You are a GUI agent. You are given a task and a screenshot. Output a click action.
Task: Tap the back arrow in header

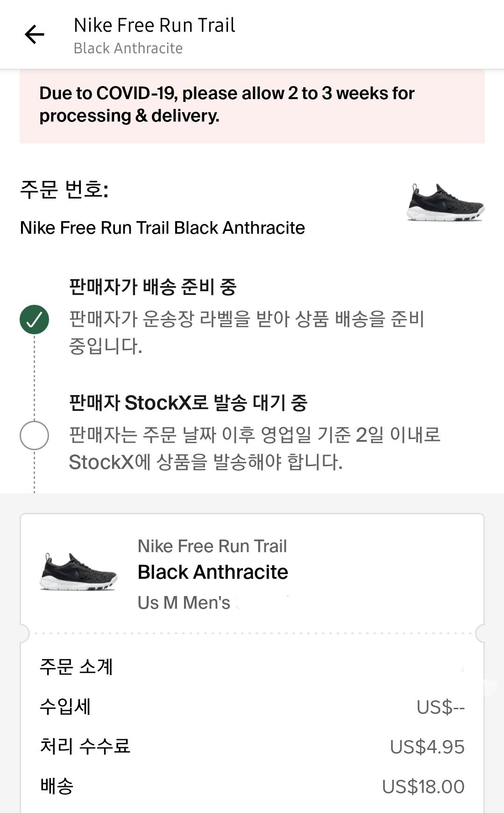[34, 35]
